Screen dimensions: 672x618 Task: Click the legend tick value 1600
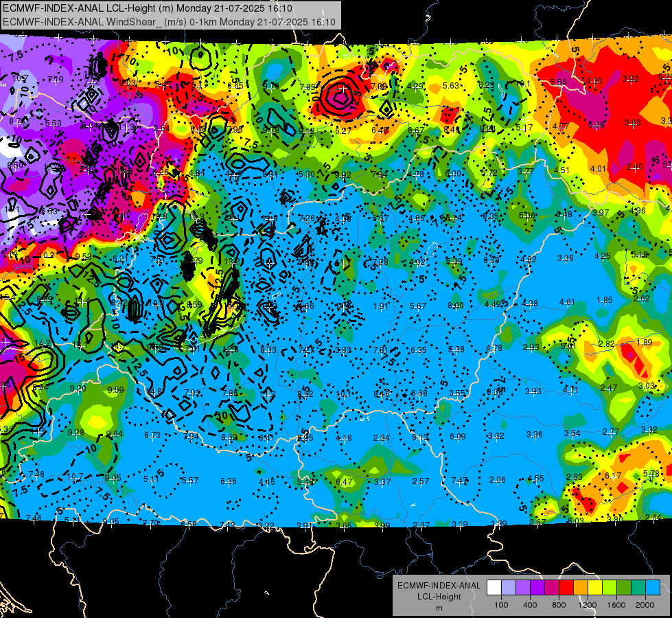pyautogui.click(x=616, y=605)
